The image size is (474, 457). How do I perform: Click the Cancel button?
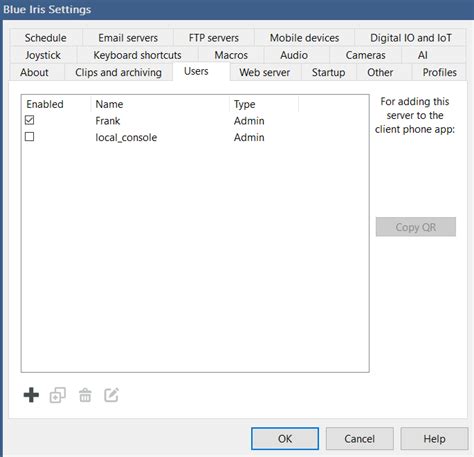pyautogui.click(x=360, y=438)
